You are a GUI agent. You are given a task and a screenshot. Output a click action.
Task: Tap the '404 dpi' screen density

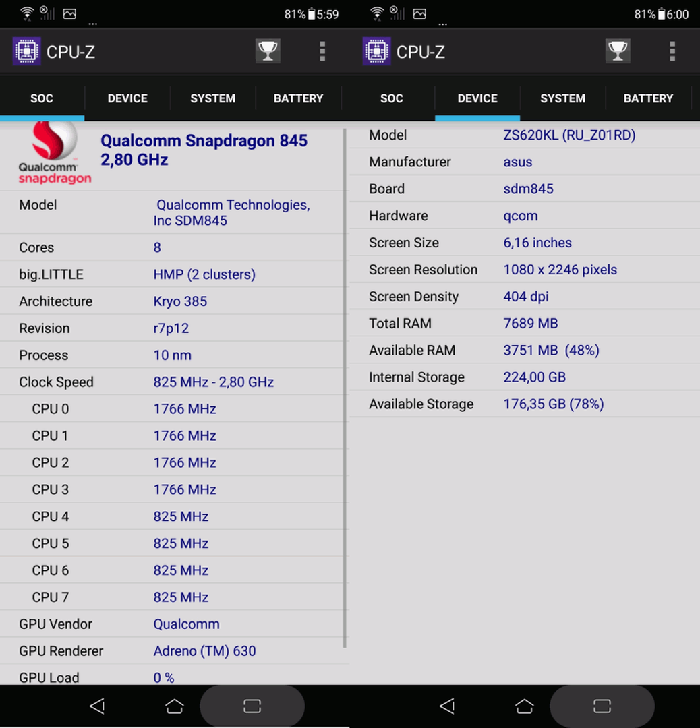(x=526, y=297)
